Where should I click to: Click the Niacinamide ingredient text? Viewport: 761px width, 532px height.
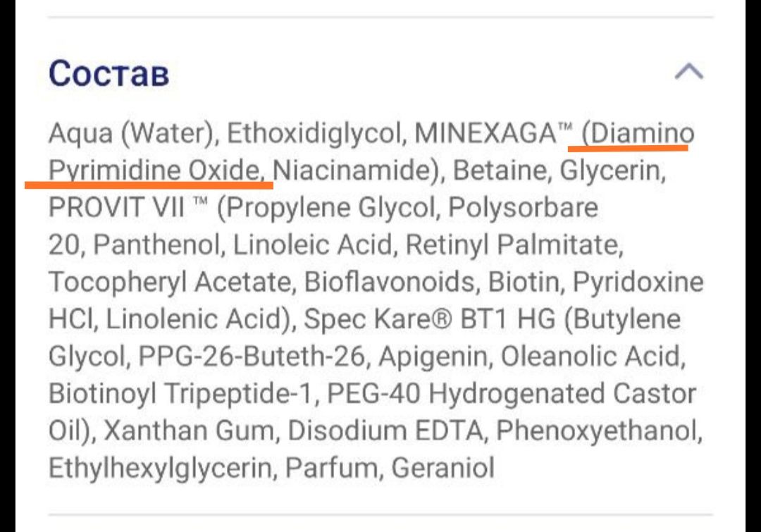(352, 171)
